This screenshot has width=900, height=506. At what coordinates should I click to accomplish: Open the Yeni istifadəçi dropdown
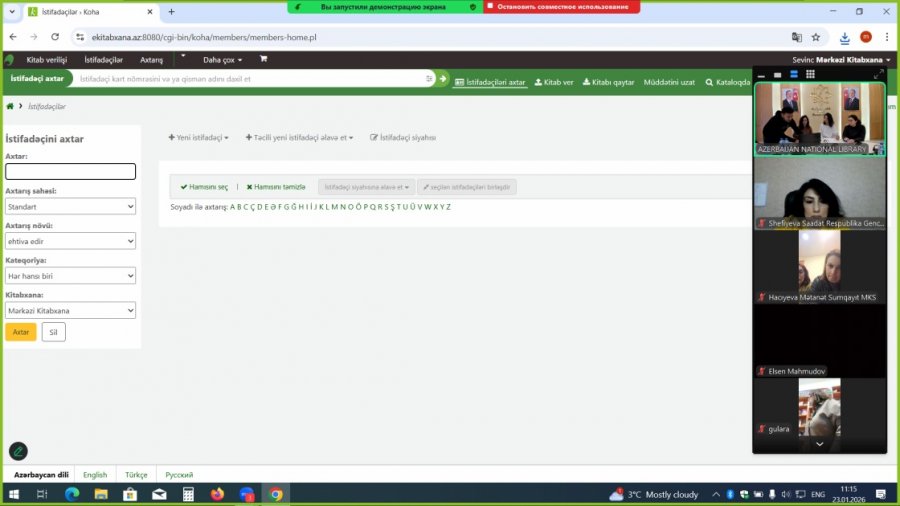pos(199,137)
